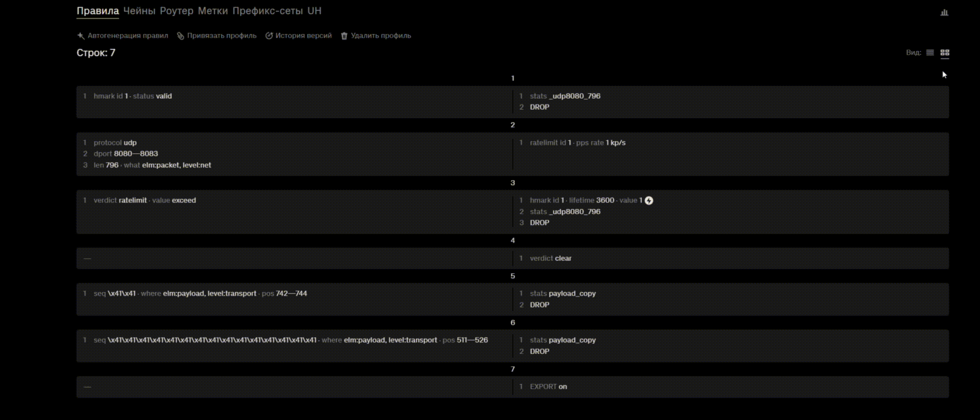The image size is (980, 420).
Task: Select the verdict clear action in rule 4
Action: click(551, 258)
